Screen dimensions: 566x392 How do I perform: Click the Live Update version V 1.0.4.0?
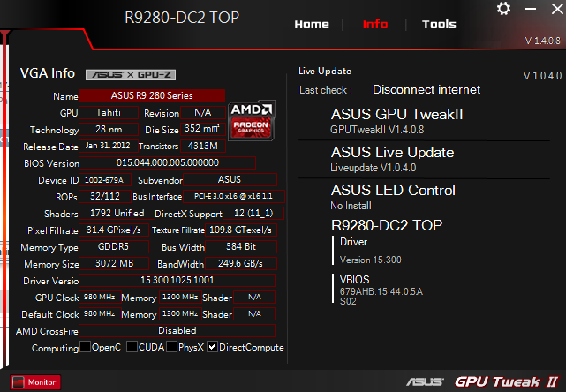pyautogui.click(x=542, y=76)
